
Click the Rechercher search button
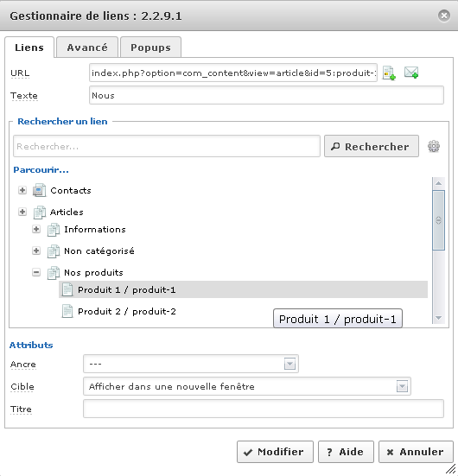372,146
